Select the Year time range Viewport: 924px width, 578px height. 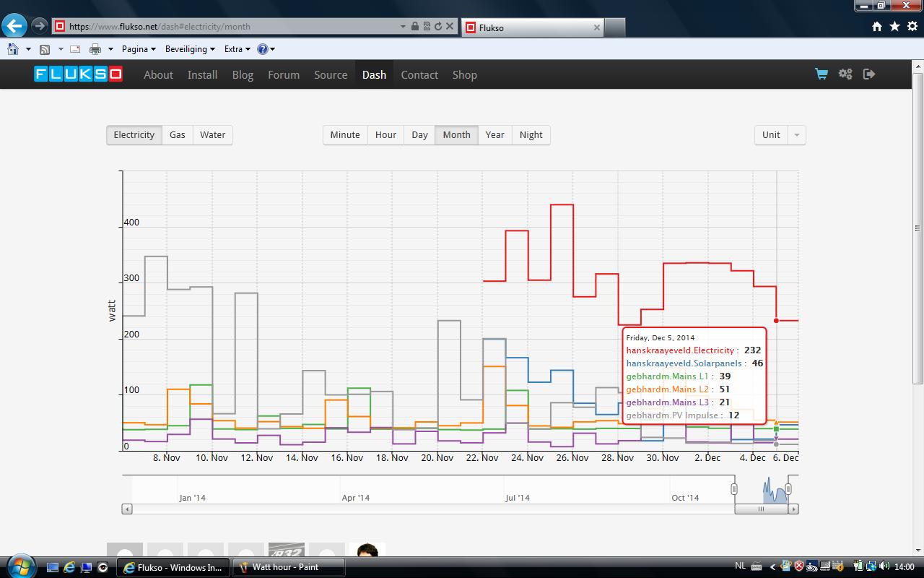(494, 135)
